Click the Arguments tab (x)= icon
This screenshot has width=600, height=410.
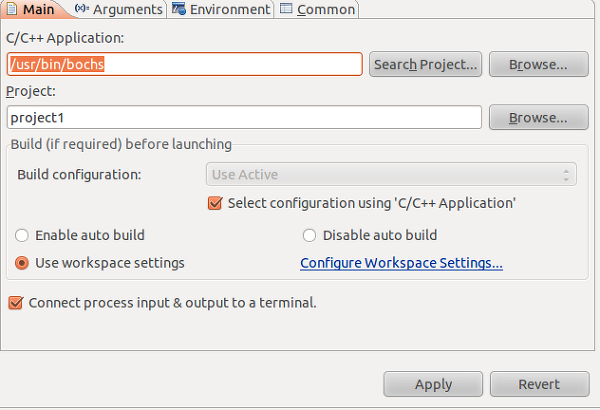click(x=82, y=8)
